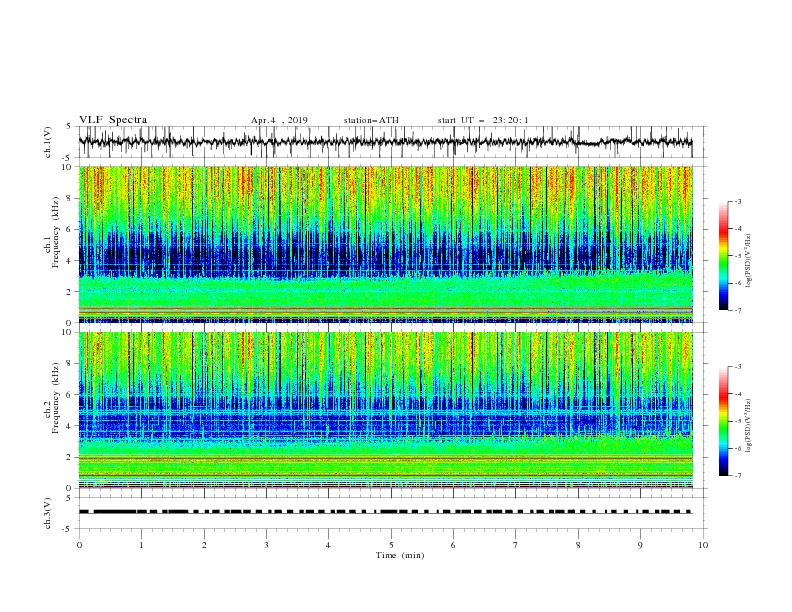Click the 'station=ATH' label
This screenshot has width=792, height=612.
(x=371, y=120)
